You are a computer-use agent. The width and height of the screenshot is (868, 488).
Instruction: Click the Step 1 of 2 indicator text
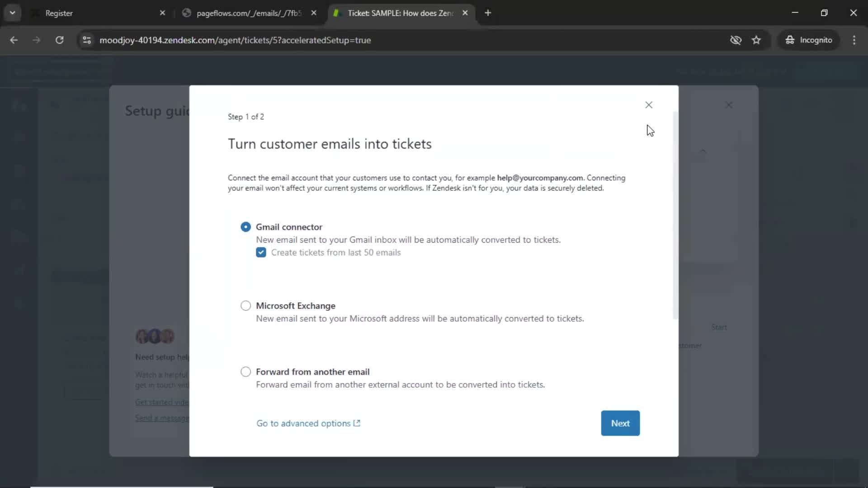(246, 117)
